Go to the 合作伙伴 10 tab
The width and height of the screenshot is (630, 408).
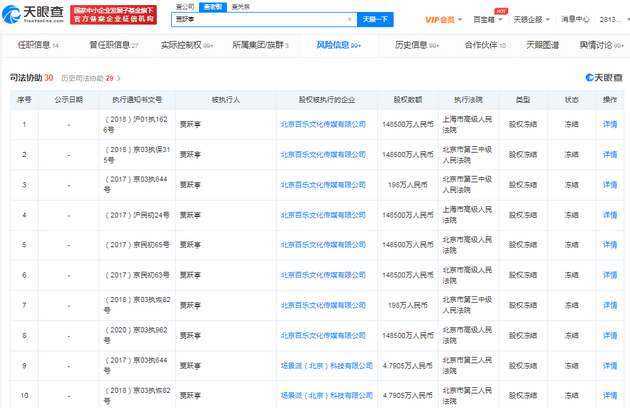[x=485, y=45]
